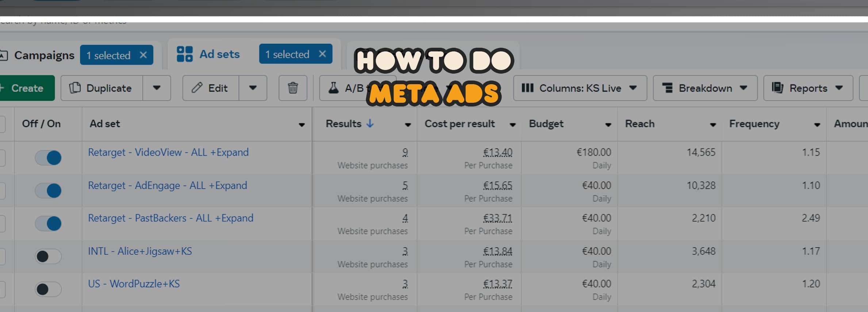
Task: Open the Frequency column menu arrow
Action: tap(817, 125)
